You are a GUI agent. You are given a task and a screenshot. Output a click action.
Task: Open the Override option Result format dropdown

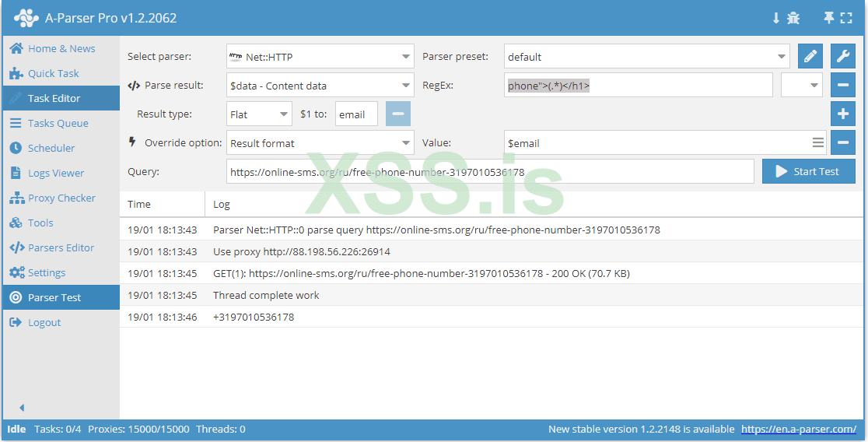coord(320,143)
